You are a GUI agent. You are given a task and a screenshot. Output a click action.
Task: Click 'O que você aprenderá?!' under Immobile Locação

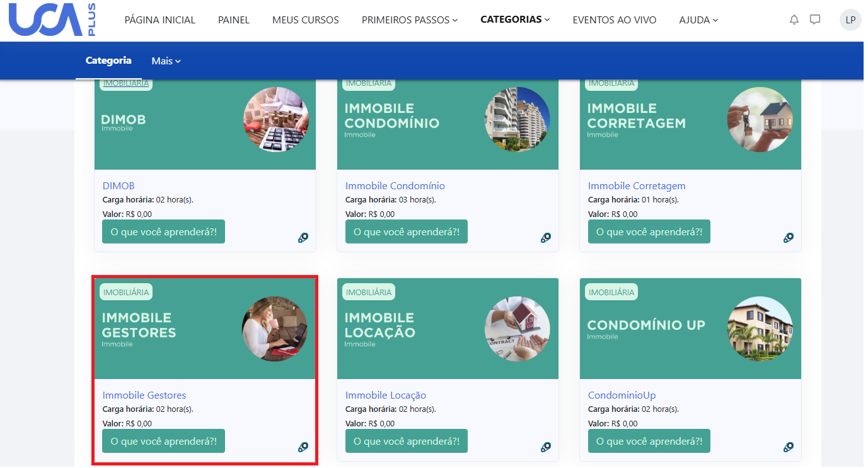[407, 441]
